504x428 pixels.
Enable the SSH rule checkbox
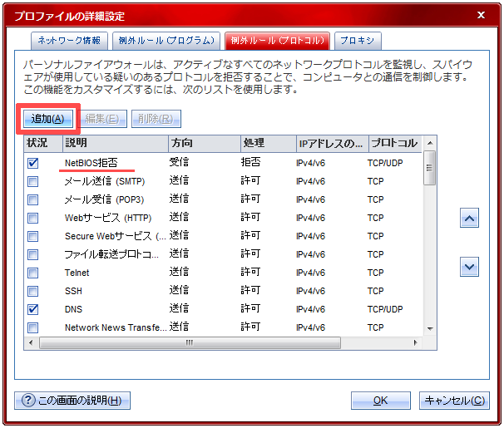(x=33, y=291)
